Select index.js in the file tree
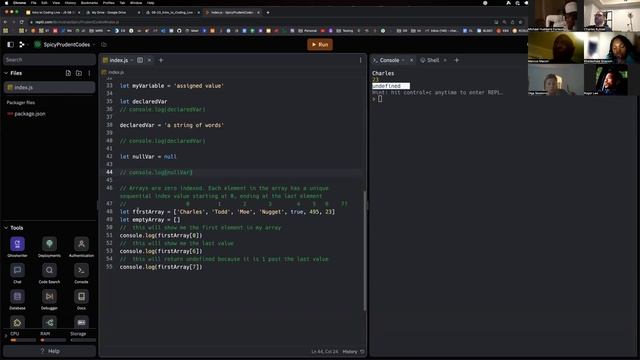 [49, 87]
